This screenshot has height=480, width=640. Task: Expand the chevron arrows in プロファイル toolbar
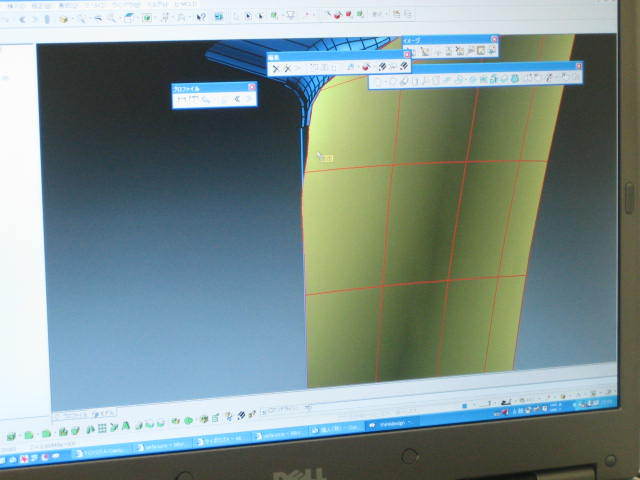click(238, 99)
